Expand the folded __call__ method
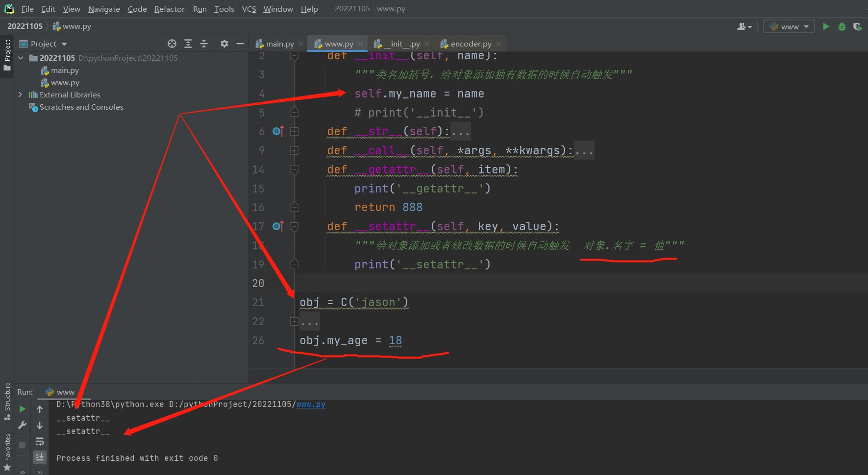Viewport: 868px width, 475px height. click(295, 150)
